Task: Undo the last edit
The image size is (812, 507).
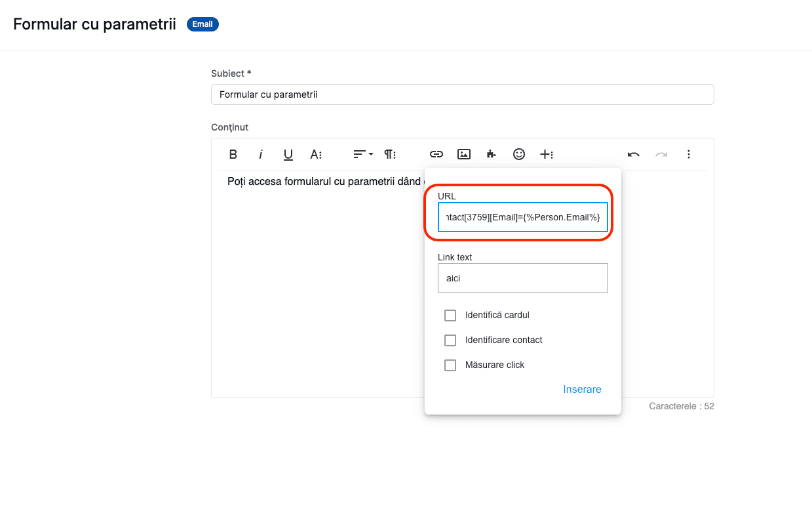Action: (634, 154)
